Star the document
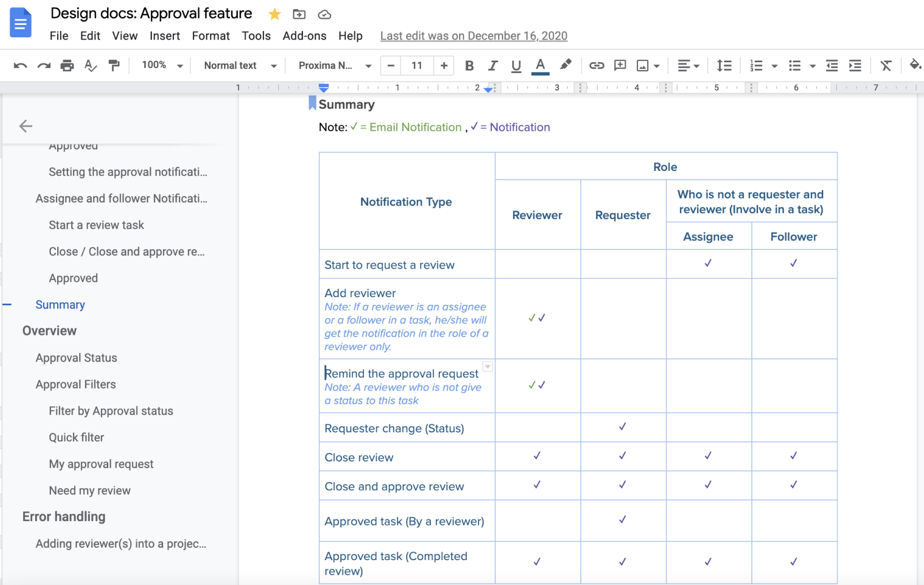This screenshot has height=585, width=924. click(275, 14)
